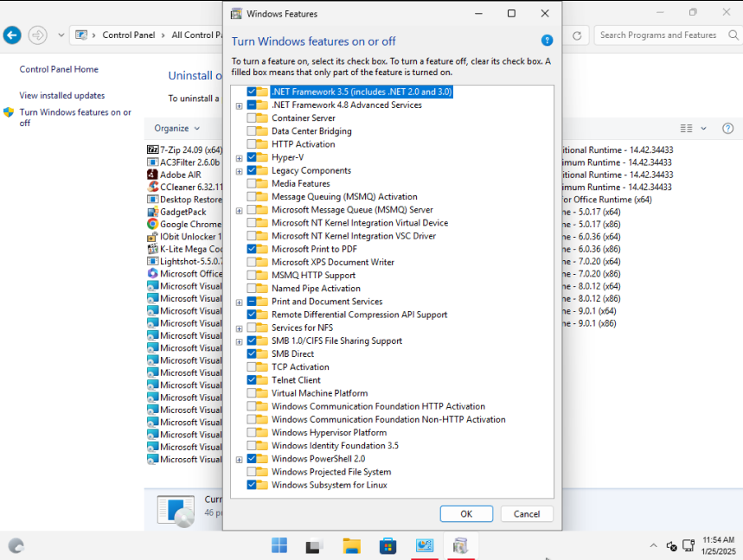Show hidden system tray icons

pyautogui.click(x=653, y=546)
